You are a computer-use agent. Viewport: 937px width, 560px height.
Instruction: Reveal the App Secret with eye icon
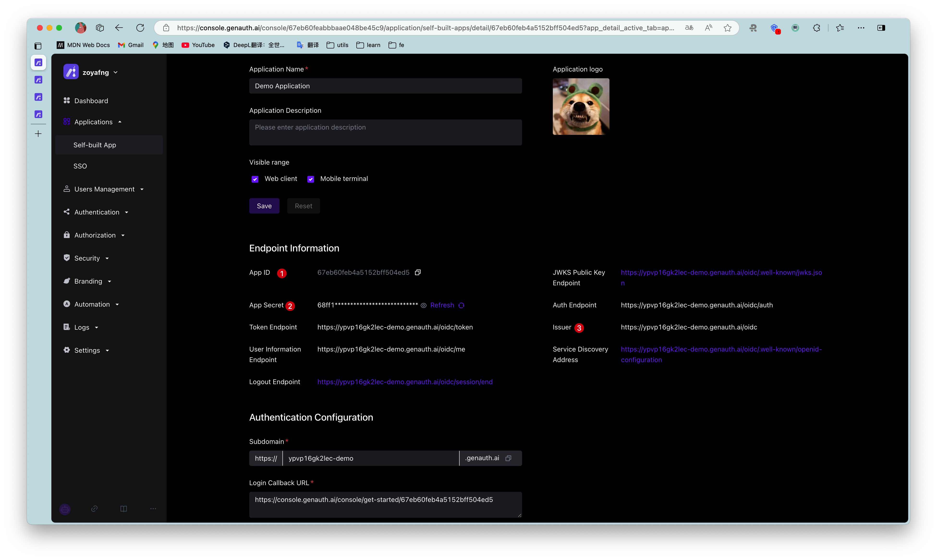pyautogui.click(x=423, y=305)
